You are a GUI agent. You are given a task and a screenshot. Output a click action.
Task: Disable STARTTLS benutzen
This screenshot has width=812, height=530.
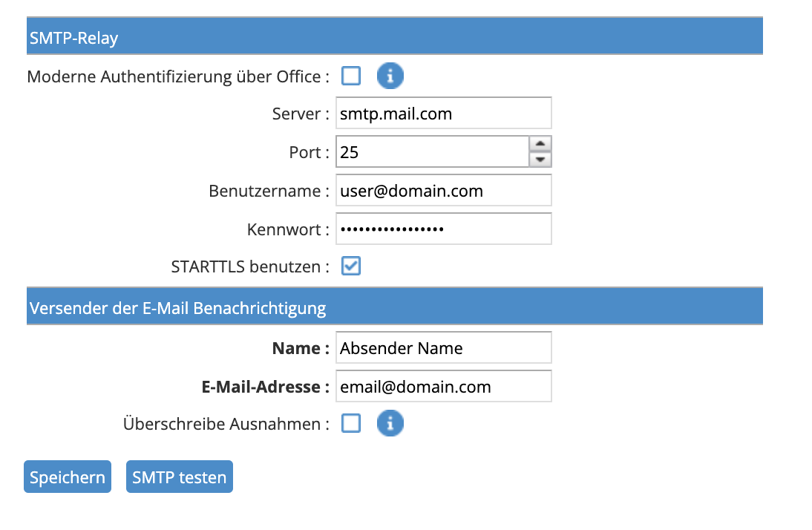tap(350, 266)
